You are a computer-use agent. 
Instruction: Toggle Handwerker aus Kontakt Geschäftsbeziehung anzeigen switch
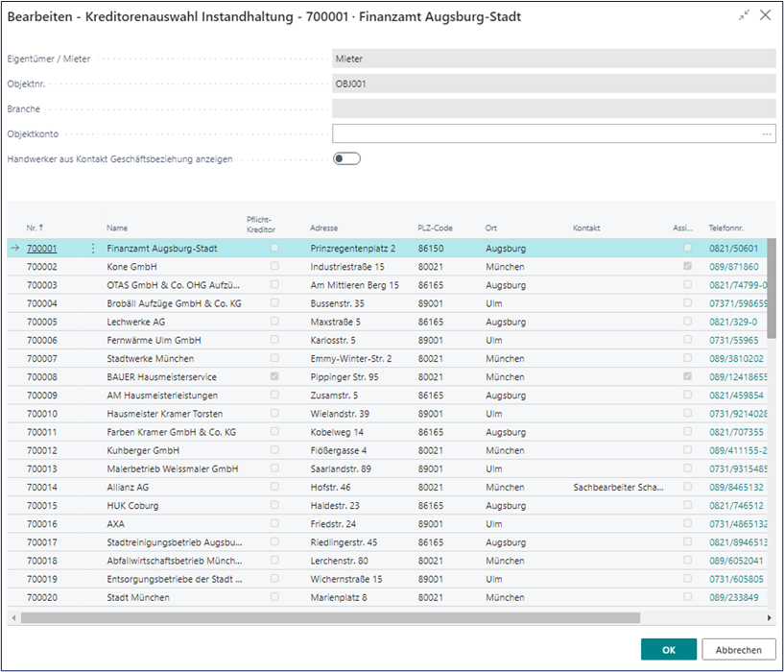click(x=346, y=158)
